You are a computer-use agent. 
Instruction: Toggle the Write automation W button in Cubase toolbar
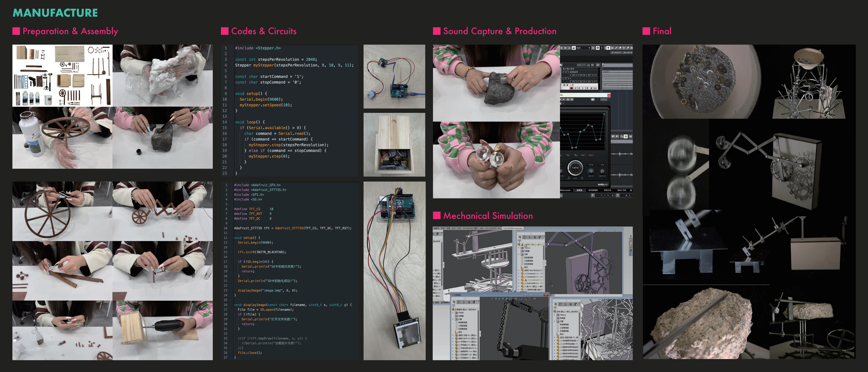tap(565, 48)
